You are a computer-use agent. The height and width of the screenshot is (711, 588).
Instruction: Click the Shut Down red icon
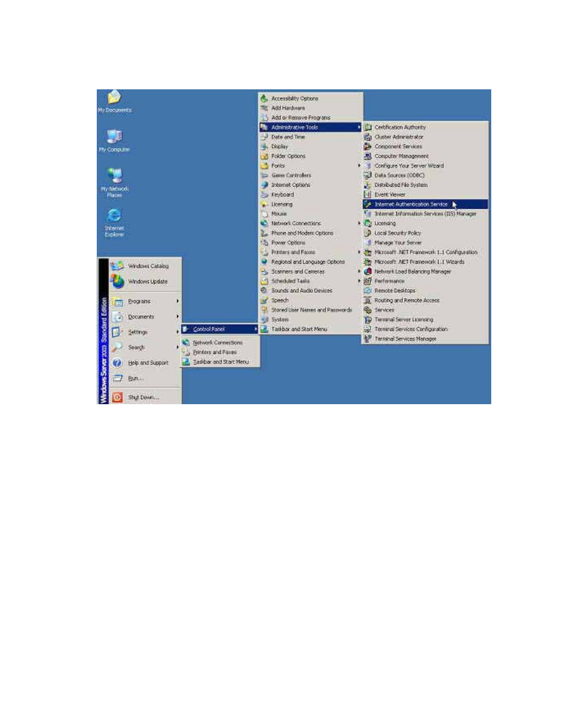pyautogui.click(x=118, y=397)
